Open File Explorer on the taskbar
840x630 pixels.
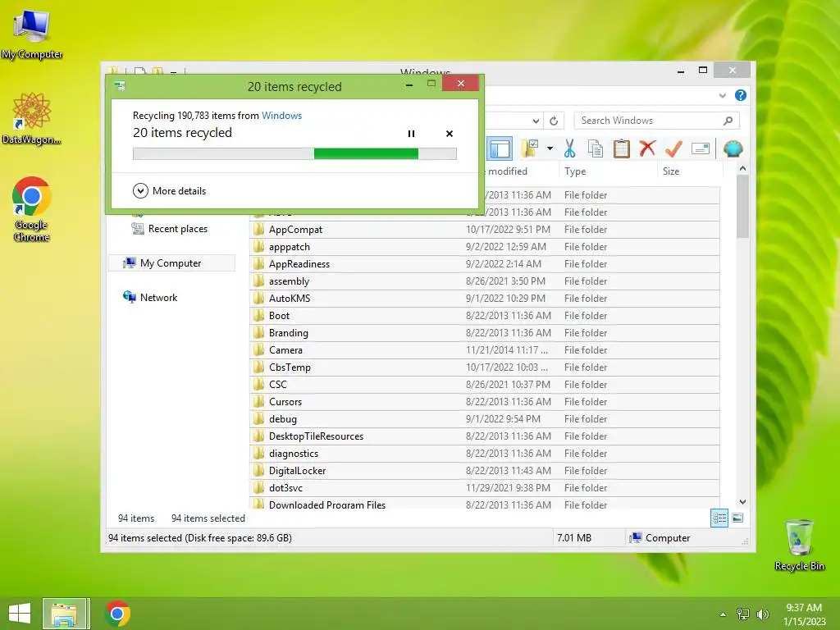(x=64, y=614)
